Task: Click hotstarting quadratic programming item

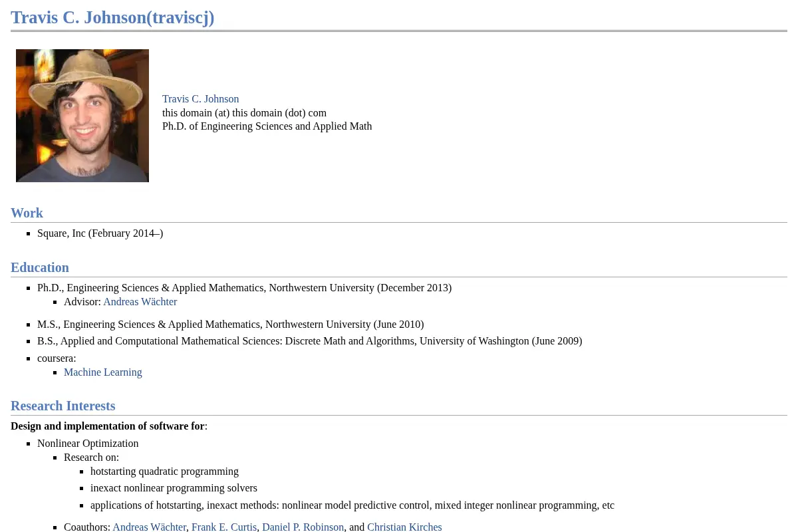Action: tap(164, 471)
